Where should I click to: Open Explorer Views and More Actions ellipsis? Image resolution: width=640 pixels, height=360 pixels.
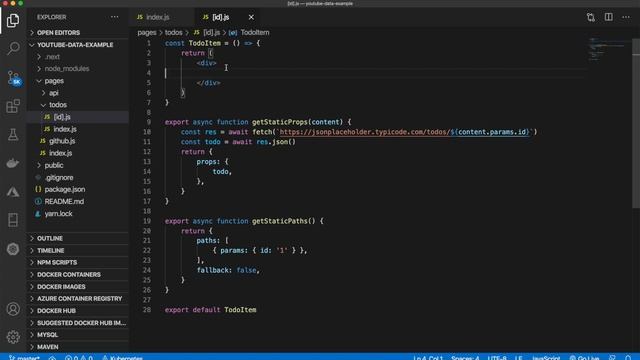pyautogui.click(x=114, y=17)
